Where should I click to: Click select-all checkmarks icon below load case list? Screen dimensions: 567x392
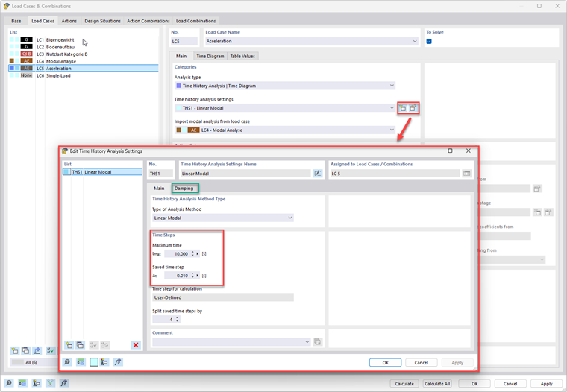(50, 350)
